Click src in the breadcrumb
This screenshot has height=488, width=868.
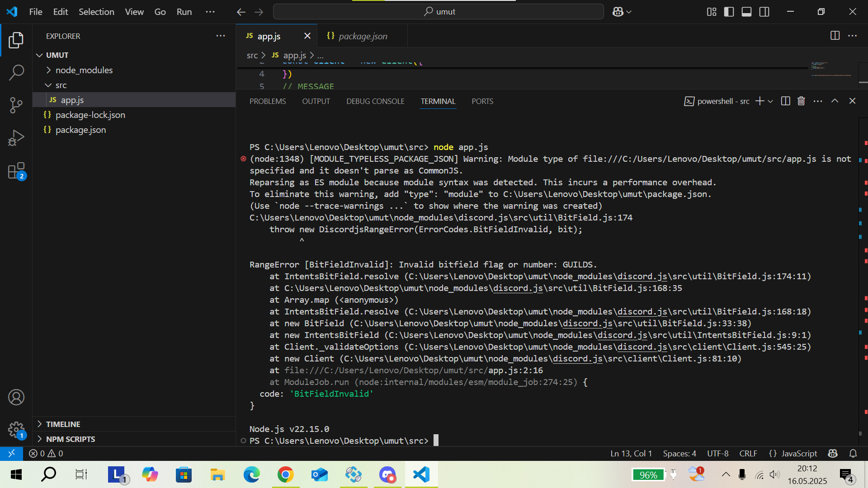tap(252, 56)
